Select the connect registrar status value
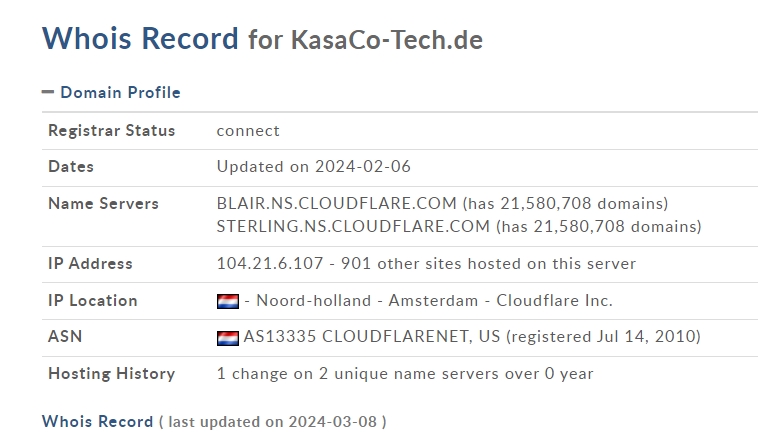Screen dimensions: 758x438 coord(248,131)
